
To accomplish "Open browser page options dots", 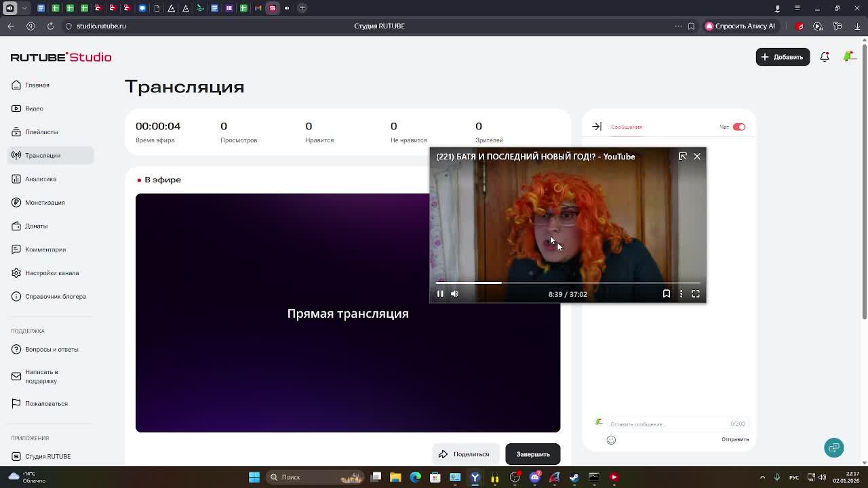I will pos(678,26).
